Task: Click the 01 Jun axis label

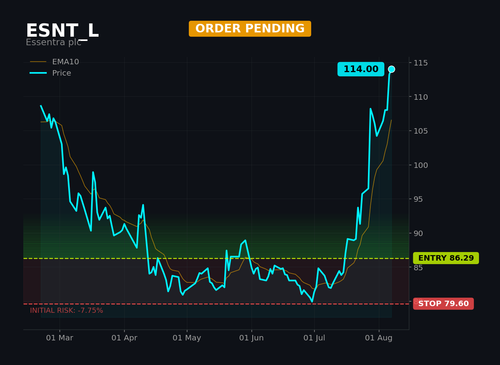Action: (x=251, y=338)
